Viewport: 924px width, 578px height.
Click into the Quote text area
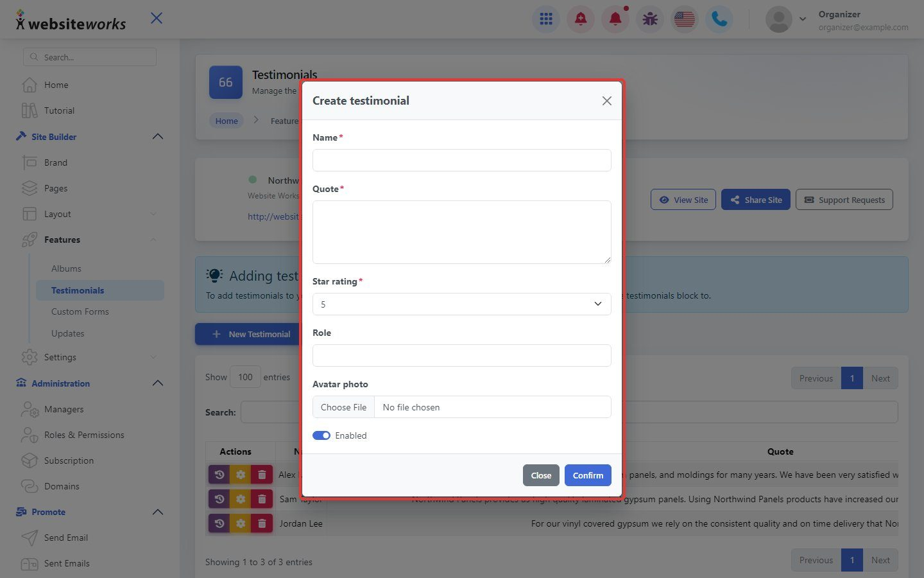(x=462, y=232)
